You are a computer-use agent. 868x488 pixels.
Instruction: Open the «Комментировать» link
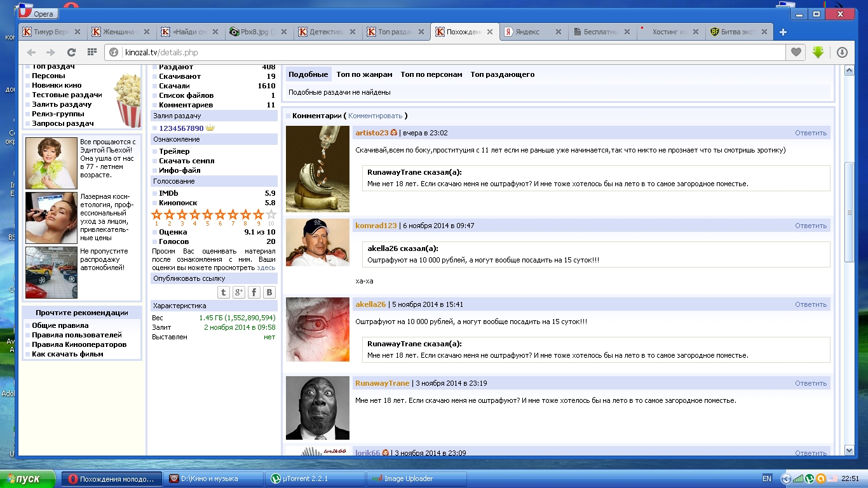(375, 116)
